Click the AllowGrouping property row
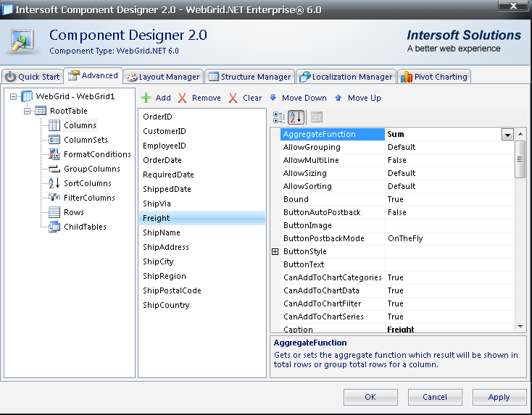Viewport: 532px width, 415px height. (397, 147)
